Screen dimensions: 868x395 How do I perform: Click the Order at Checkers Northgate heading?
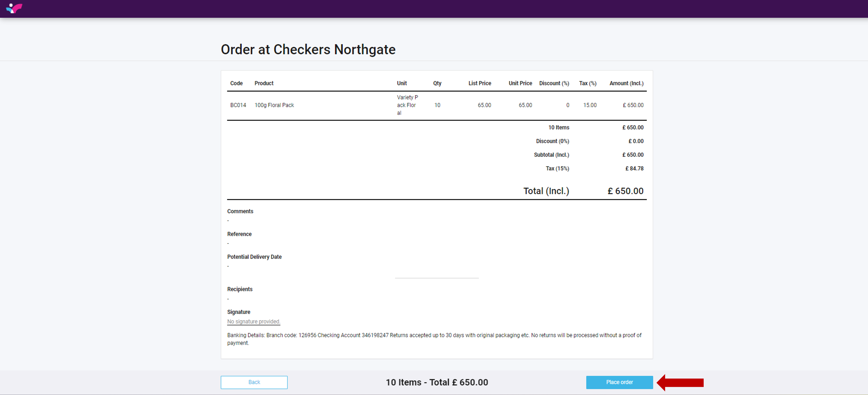point(308,50)
